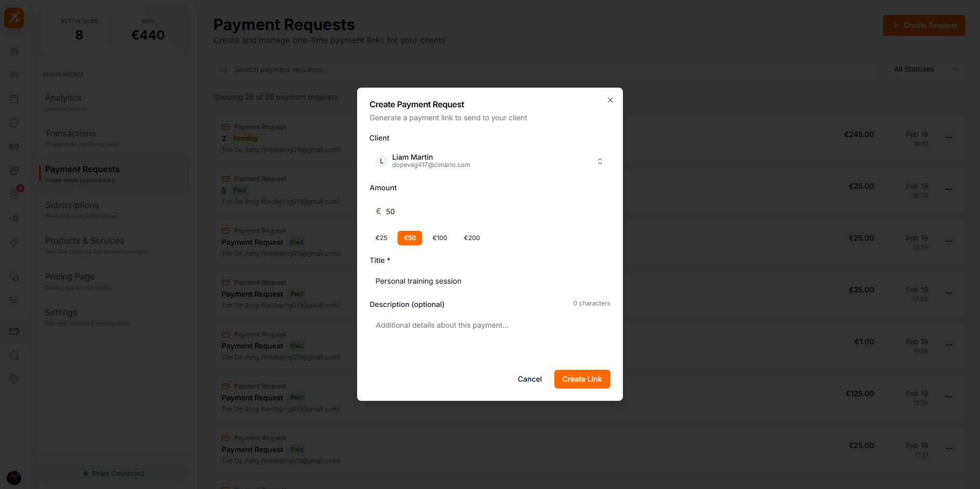Image resolution: width=980 pixels, height=489 pixels.
Task: Click the dumbbell workouts icon
Action: click(14, 147)
